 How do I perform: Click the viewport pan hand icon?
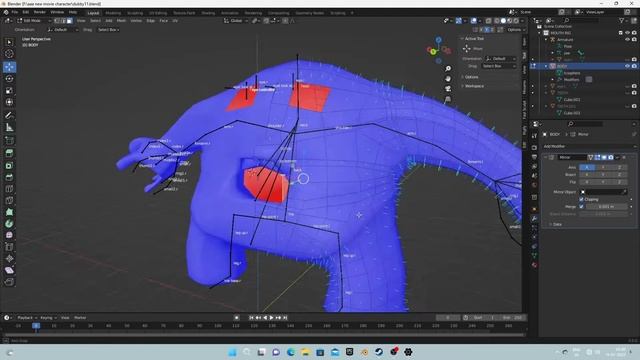pos(448,79)
